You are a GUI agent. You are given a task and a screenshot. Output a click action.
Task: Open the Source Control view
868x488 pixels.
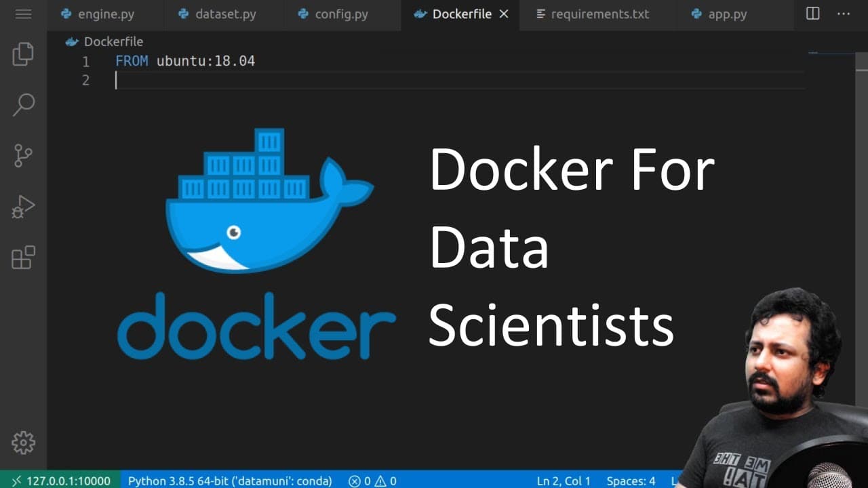tap(23, 155)
